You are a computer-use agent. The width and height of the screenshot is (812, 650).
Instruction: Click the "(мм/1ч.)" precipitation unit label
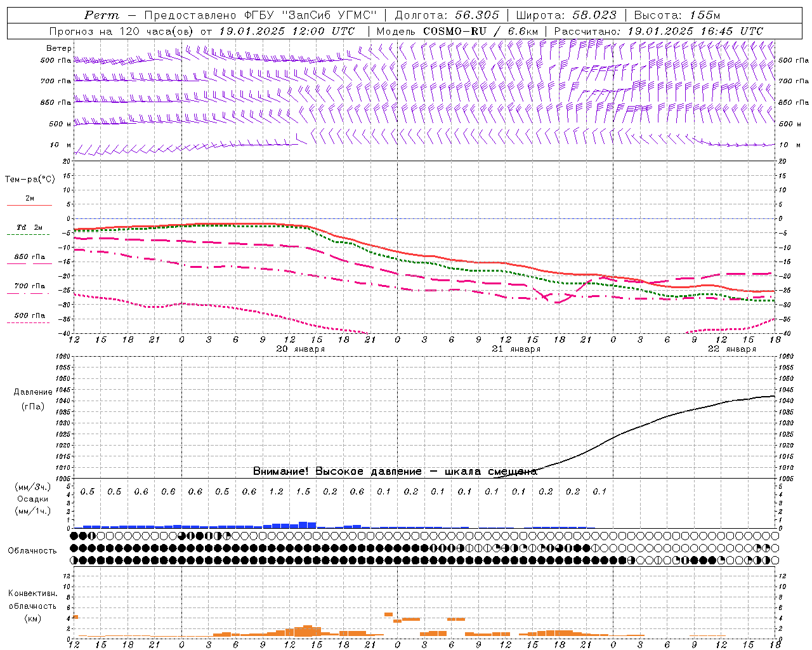[x=32, y=511]
